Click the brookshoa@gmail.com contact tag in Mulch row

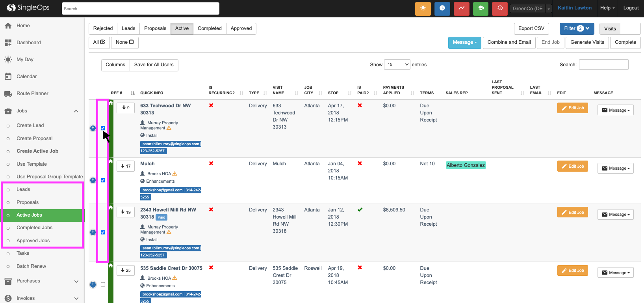coord(171,194)
